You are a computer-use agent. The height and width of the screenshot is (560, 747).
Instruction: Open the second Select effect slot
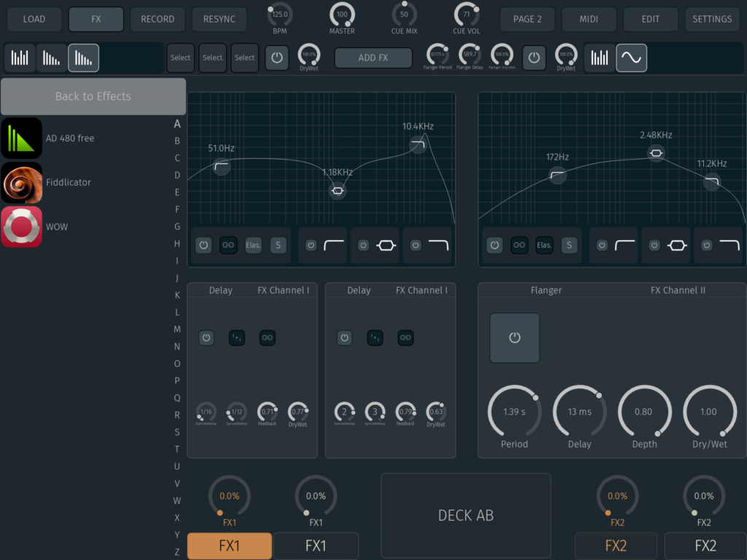212,58
